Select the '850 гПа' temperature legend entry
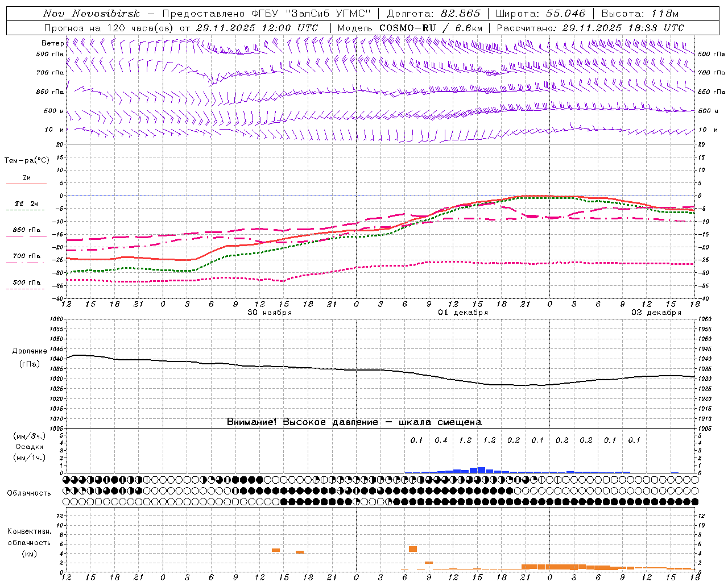Image resolution: width=728 pixels, height=582 pixels. [x=26, y=230]
